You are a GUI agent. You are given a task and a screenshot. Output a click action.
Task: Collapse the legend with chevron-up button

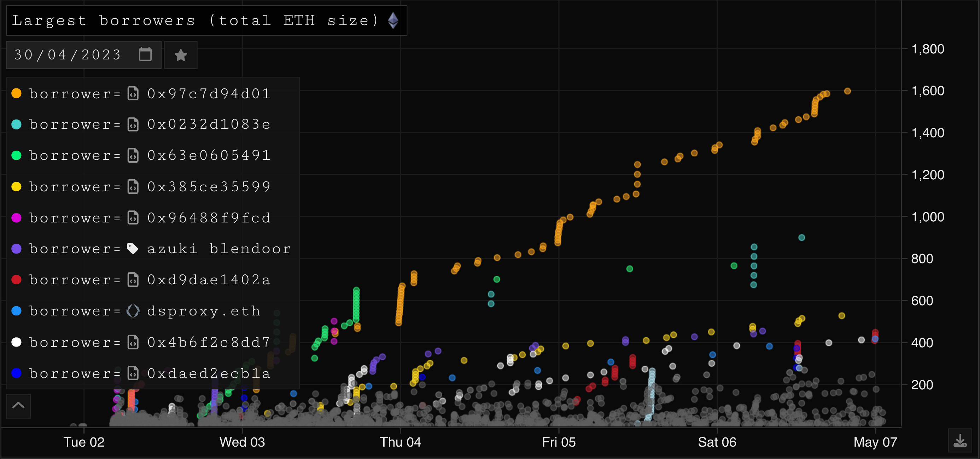(x=18, y=406)
